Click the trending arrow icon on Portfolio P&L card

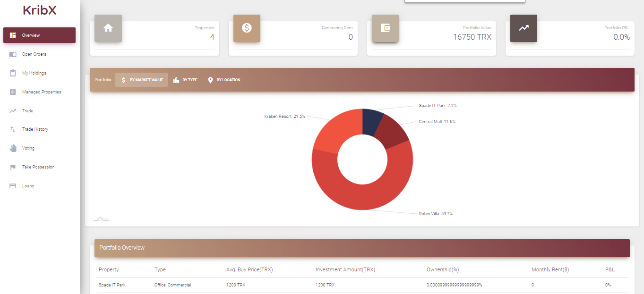click(x=524, y=28)
